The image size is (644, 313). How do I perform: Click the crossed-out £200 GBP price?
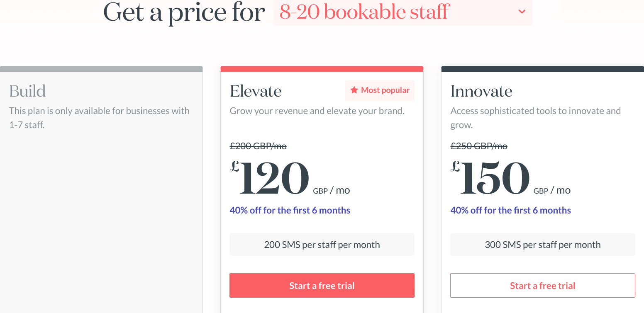click(x=258, y=146)
